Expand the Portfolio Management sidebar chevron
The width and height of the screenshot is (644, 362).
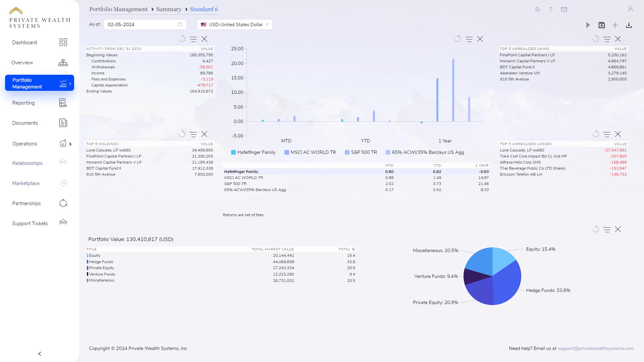click(70, 83)
